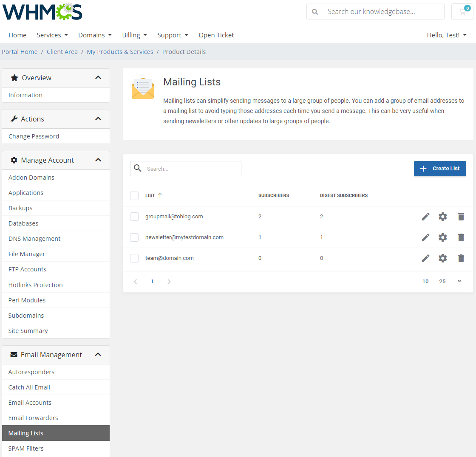Edit team@domain.com with pencil icon
This screenshot has height=457, width=476.
click(425, 258)
